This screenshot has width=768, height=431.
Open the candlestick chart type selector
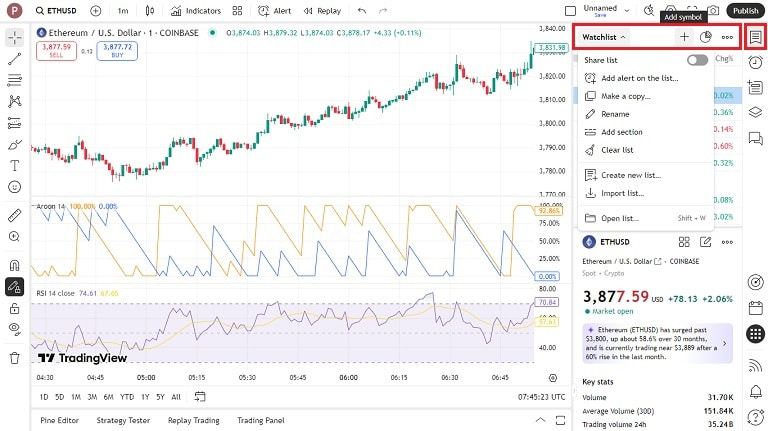(150, 11)
